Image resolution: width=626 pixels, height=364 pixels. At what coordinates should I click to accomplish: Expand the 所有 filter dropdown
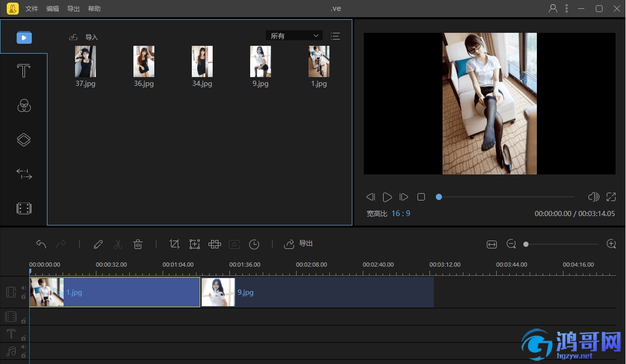(294, 35)
